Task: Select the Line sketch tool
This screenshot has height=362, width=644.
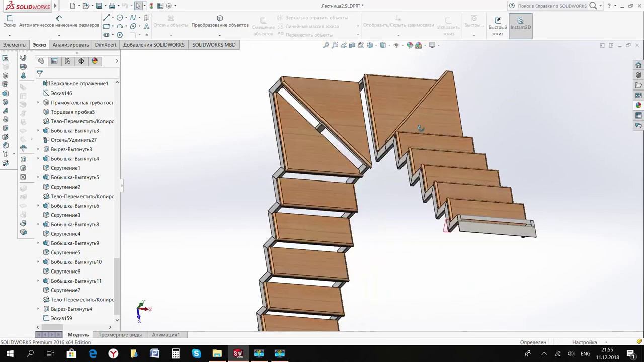Action: coord(106,18)
